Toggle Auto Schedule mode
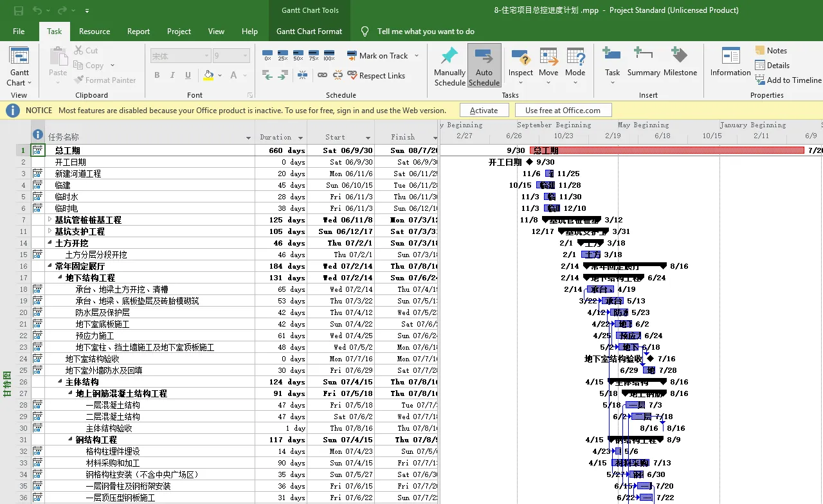This screenshot has width=823, height=504. click(484, 66)
